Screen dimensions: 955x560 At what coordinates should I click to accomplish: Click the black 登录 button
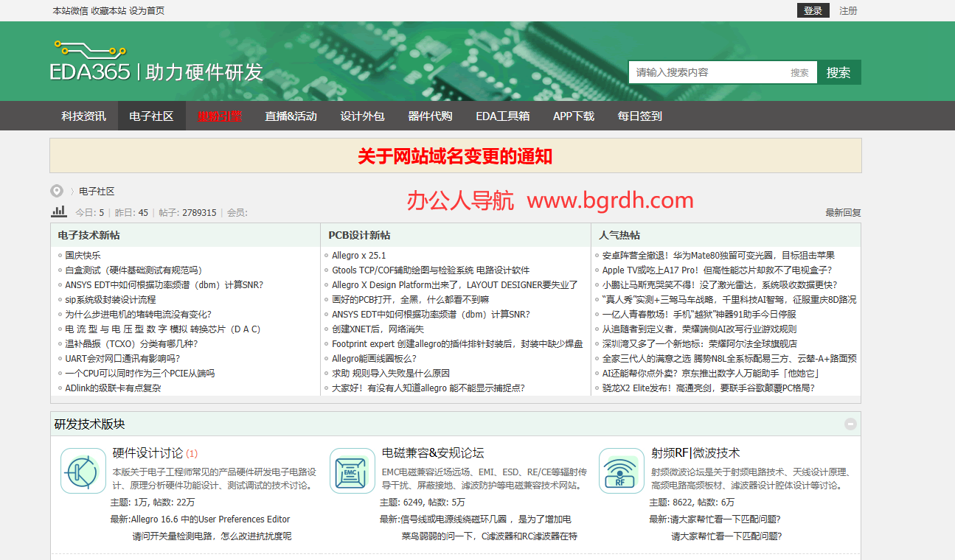pos(813,11)
